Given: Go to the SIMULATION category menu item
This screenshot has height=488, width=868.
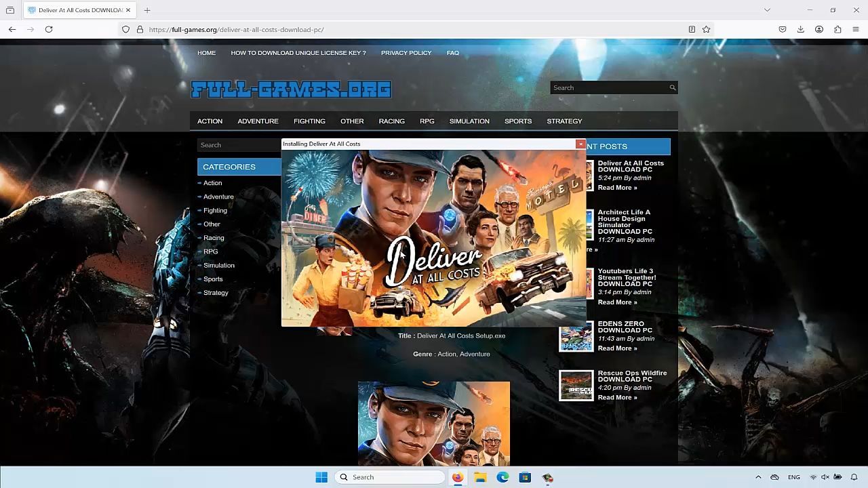Looking at the screenshot, I should (469, 121).
